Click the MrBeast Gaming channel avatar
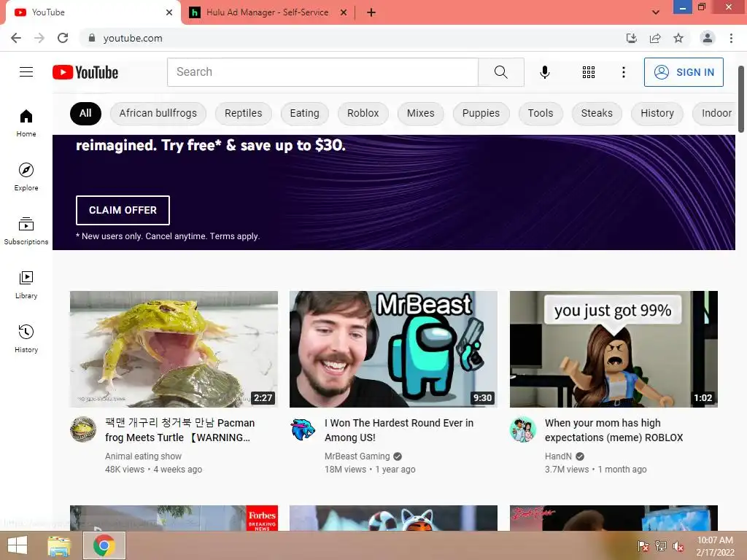Screen dimensions: 747x560 point(303,429)
